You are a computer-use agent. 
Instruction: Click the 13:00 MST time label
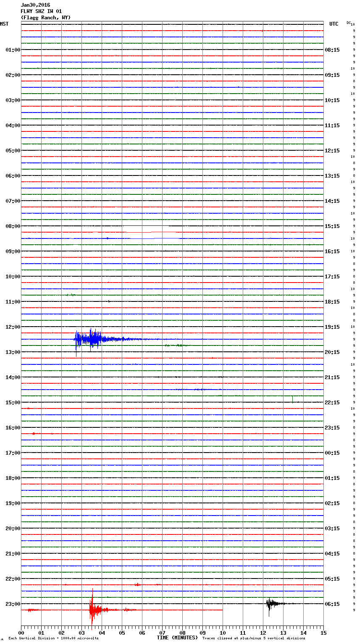(x=13, y=352)
